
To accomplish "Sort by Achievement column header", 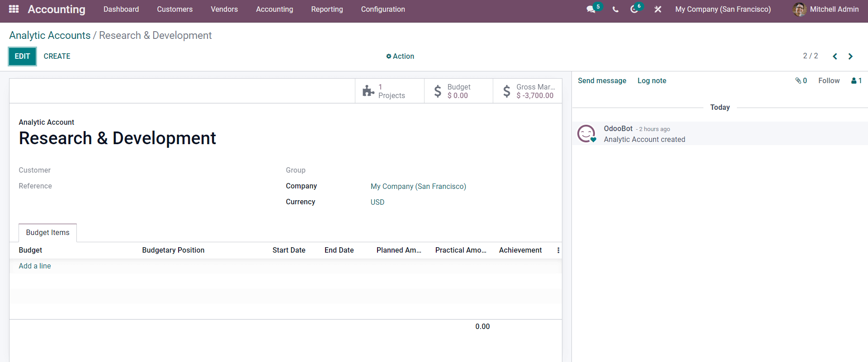I will (520, 250).
